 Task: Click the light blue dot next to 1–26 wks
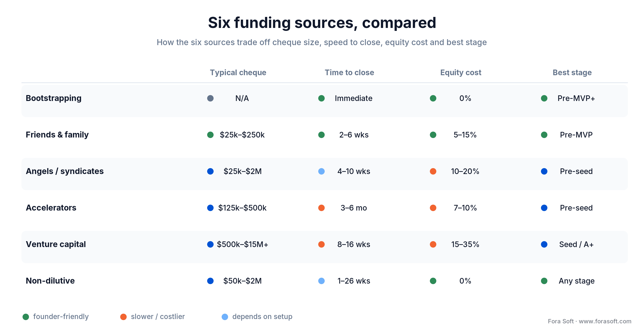[321, 281]
